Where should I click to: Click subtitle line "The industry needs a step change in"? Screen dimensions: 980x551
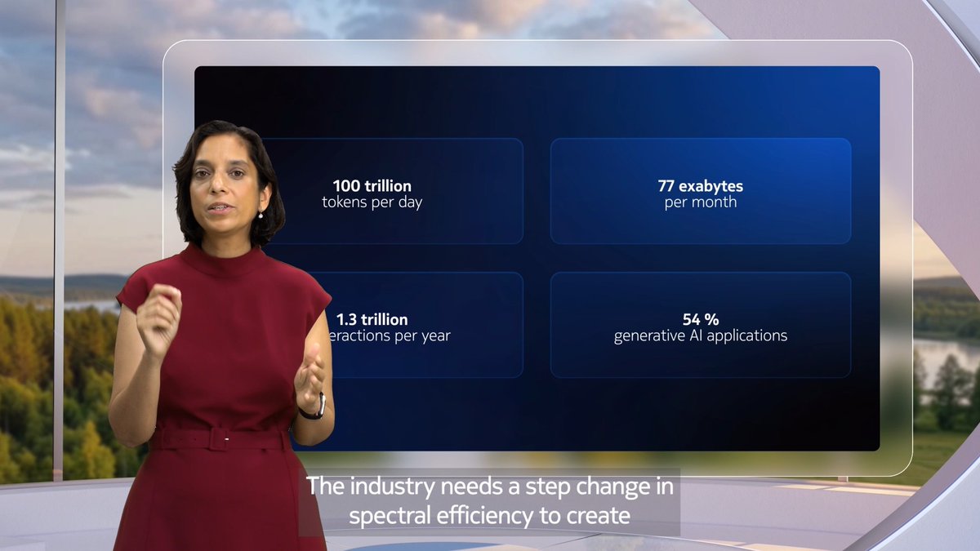488,487
